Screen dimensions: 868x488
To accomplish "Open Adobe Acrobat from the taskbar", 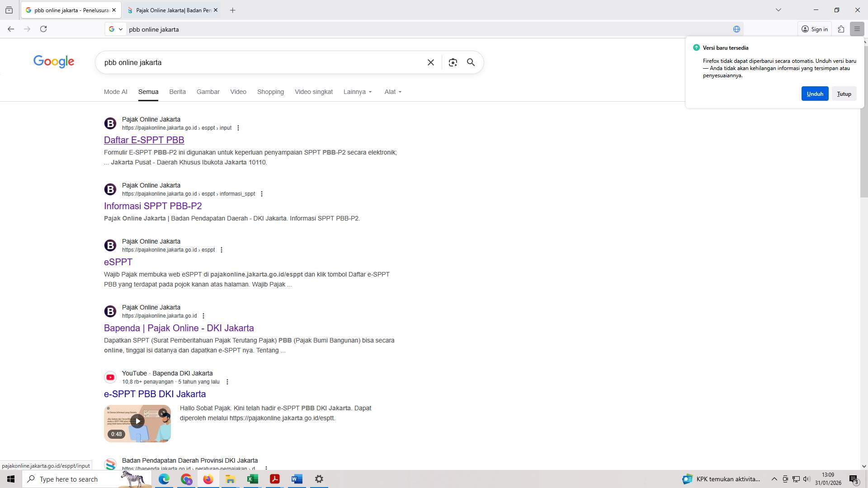I will (274, 479).
